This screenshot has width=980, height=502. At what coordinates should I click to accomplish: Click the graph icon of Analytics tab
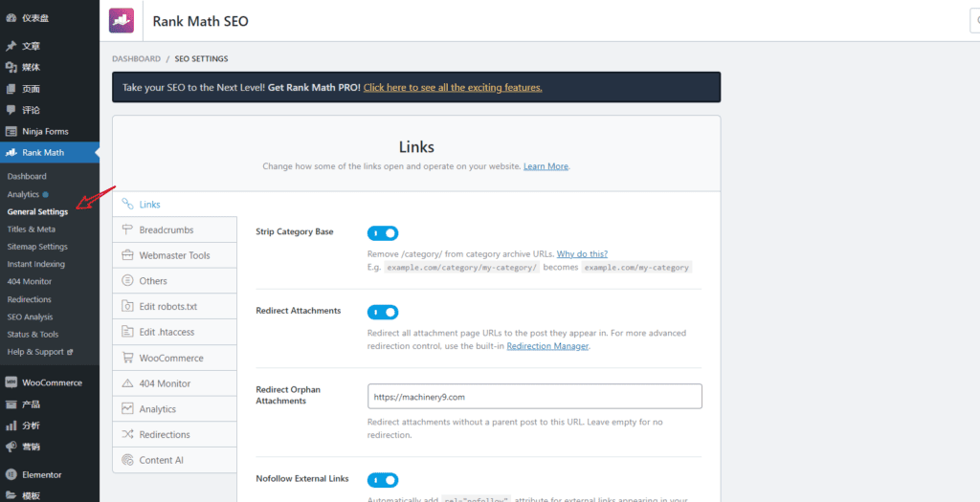coord(127,409)
